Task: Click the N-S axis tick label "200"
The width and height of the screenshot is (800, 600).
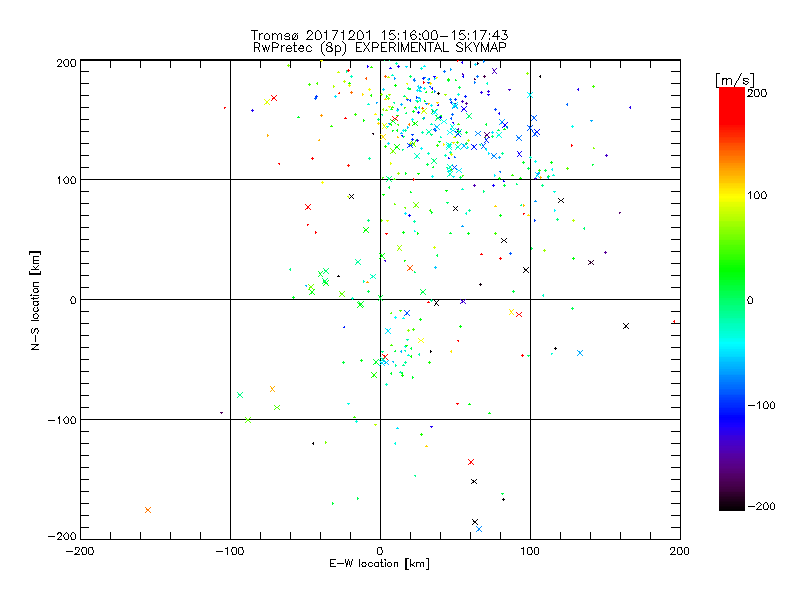Action: [66, 63]
